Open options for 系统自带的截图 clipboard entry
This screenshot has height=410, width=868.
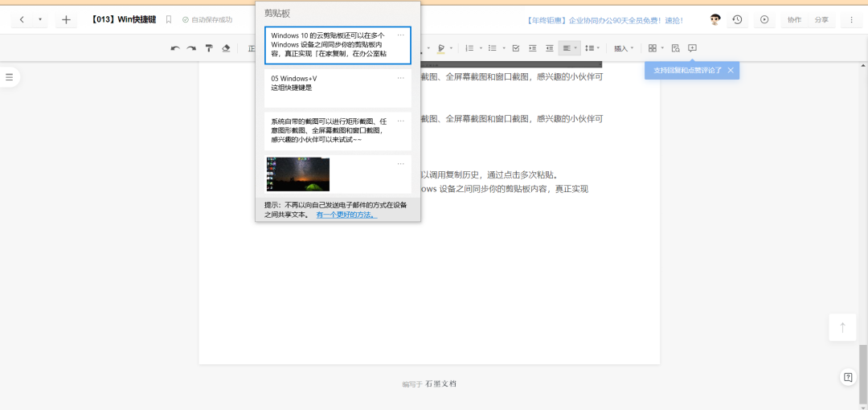401,121
